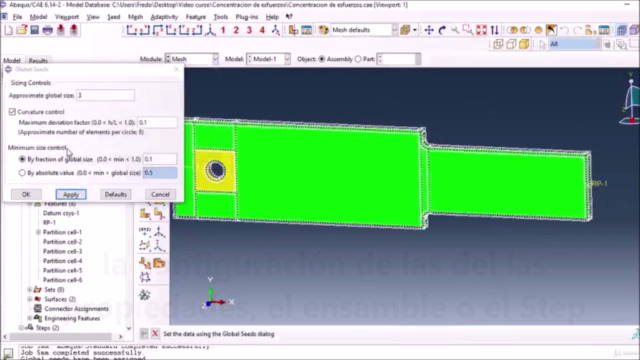The image size is (640, 360).
Task: Apply custom view number 3
Action: (249, 30)
